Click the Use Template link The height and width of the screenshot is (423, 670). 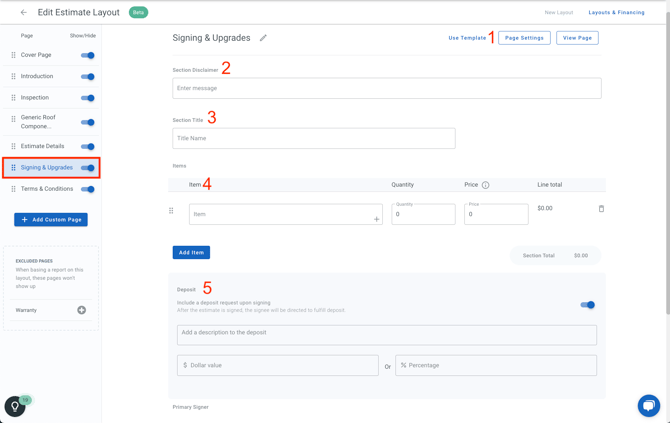point(467,38)
